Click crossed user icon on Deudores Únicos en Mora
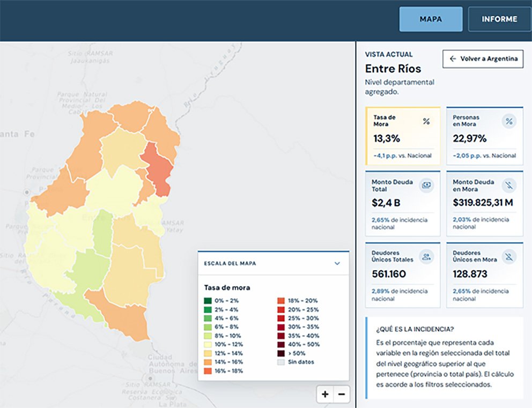This screenshot has height=408, width=532. click(509, 256)
